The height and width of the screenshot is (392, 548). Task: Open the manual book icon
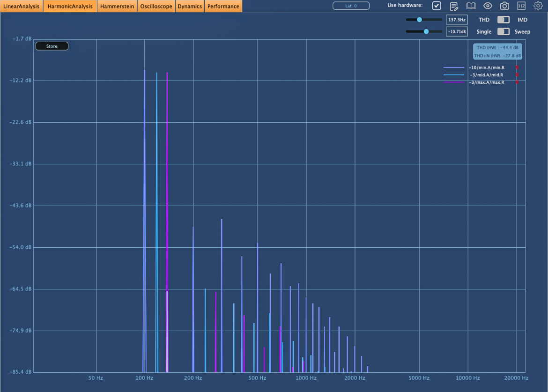click(471, 6)
